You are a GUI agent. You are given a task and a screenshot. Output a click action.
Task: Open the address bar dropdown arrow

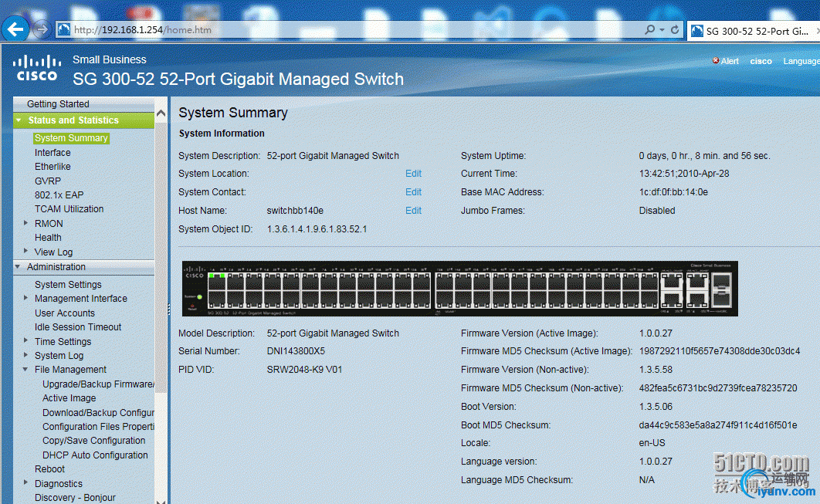[662, 30]
